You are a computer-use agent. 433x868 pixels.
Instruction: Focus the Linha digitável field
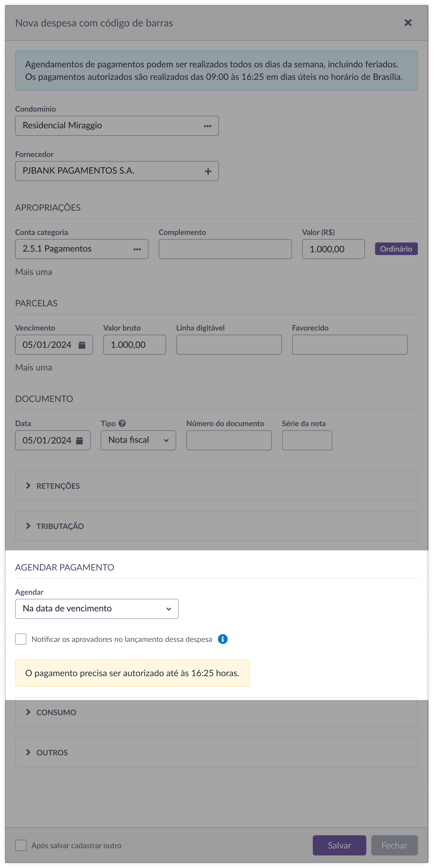[x=229, y=344]
